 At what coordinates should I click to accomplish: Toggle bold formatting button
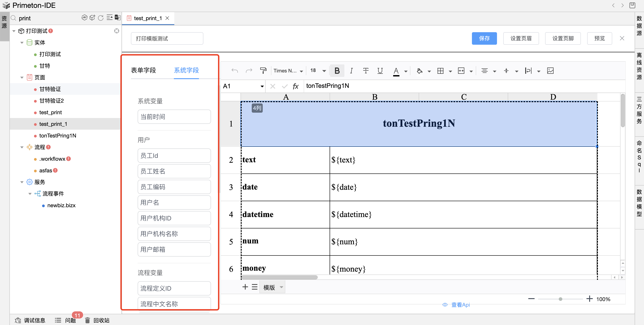(337, 71)
